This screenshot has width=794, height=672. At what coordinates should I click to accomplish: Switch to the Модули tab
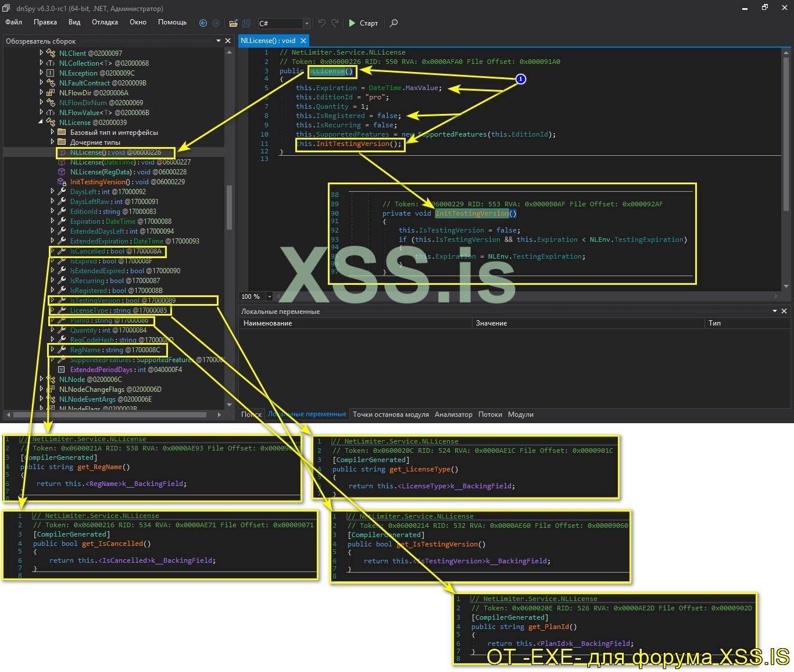click(x=521, y=414)
